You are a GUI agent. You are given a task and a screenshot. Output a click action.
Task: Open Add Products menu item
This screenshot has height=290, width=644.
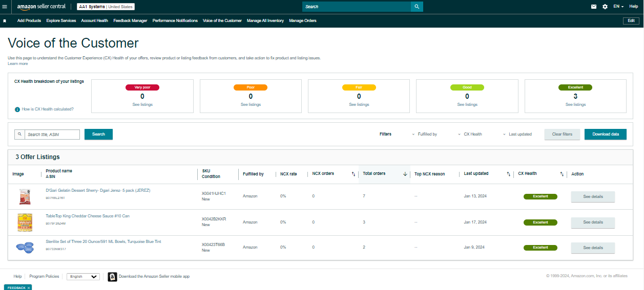coord(29,21)
